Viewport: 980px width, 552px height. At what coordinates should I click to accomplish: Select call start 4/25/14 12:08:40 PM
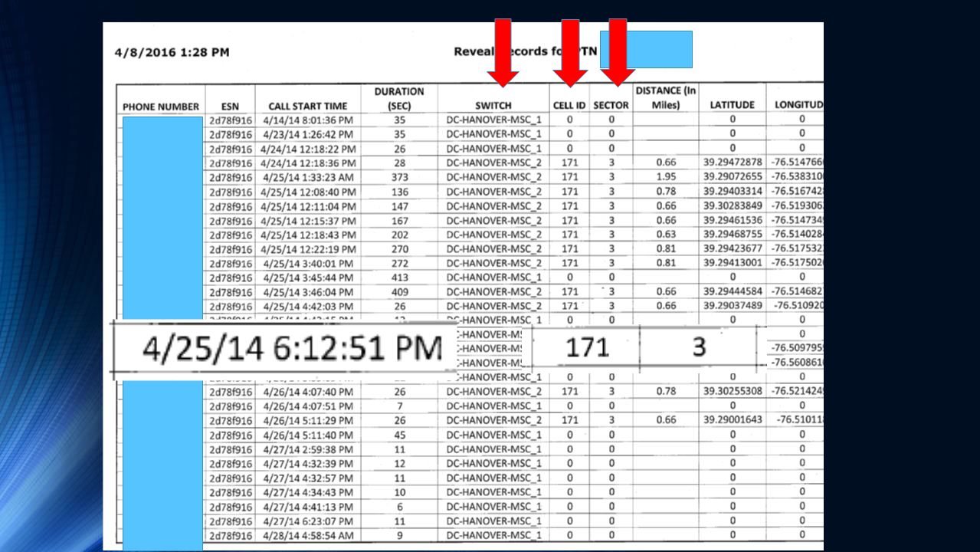(308, 192)
